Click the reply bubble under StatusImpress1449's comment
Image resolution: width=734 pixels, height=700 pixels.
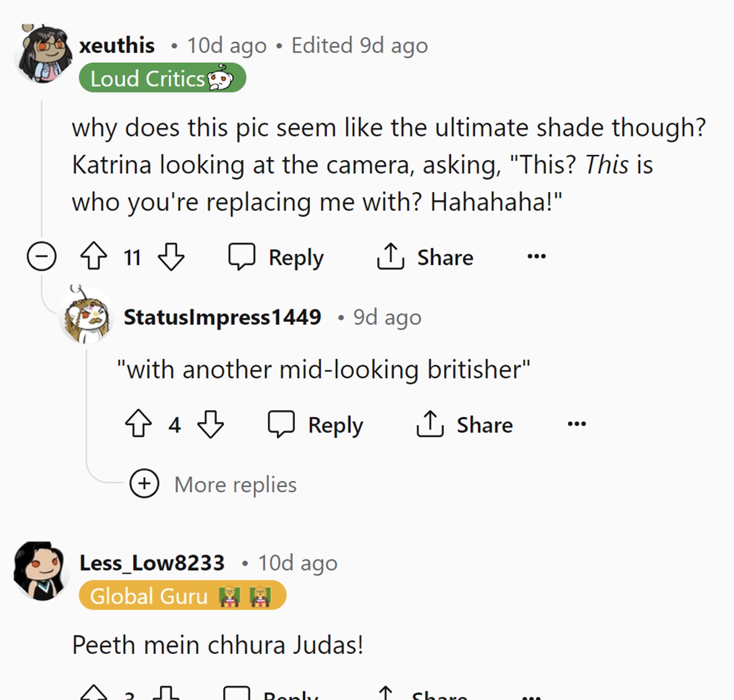281,424
